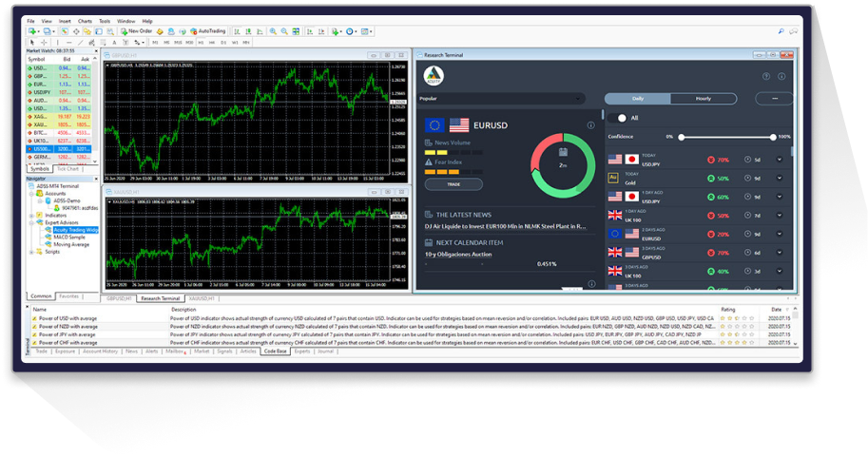Select the candlestick chart type icon

point(248,31)
